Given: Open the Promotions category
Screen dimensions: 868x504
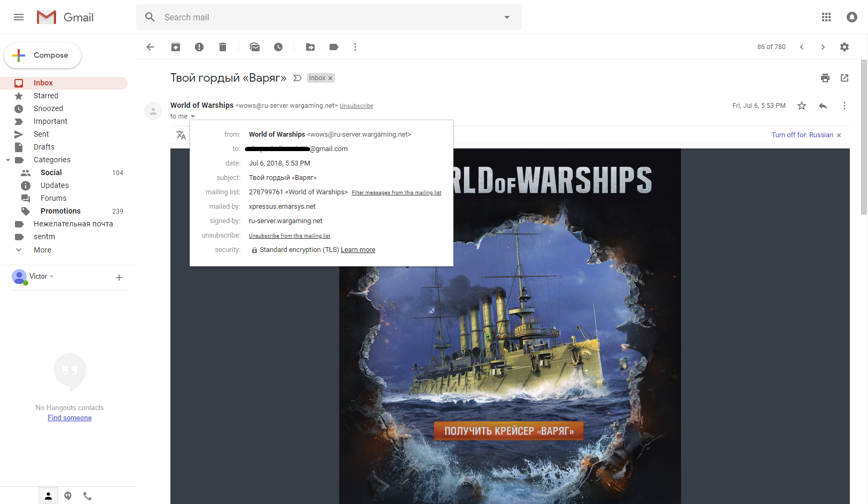Looking at the screenshot, I should tap(60, 211).
